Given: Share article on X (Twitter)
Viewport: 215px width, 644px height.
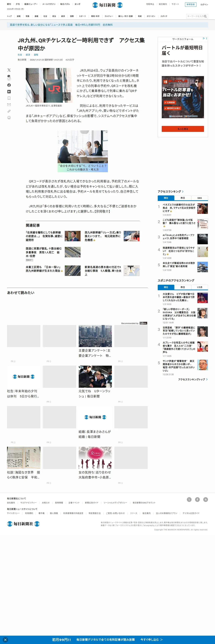Looking at the screenshot, I should pos(9,70).
